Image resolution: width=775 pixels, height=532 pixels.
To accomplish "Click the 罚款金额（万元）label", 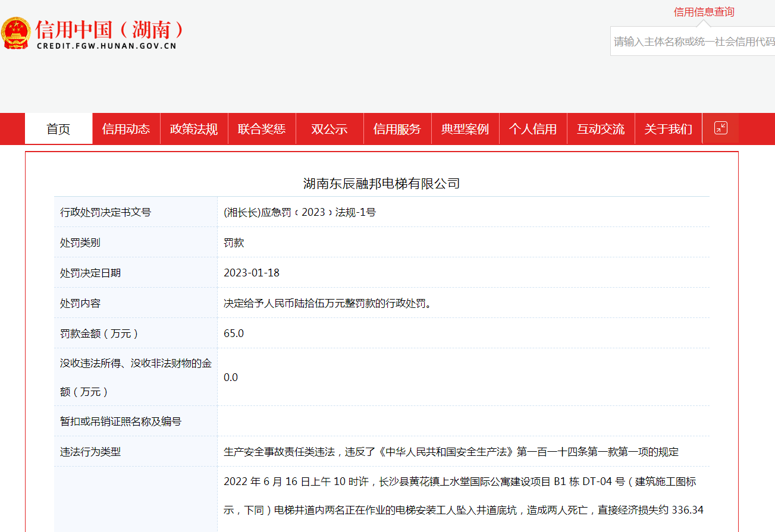I will pyautogui.click(x=99, y=333).
